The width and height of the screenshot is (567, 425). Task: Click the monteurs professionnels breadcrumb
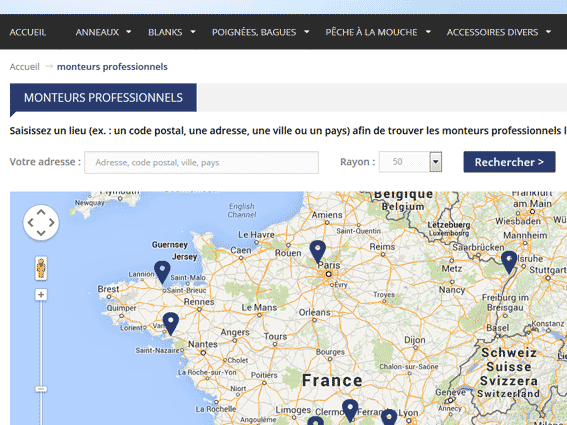(112, 67)
